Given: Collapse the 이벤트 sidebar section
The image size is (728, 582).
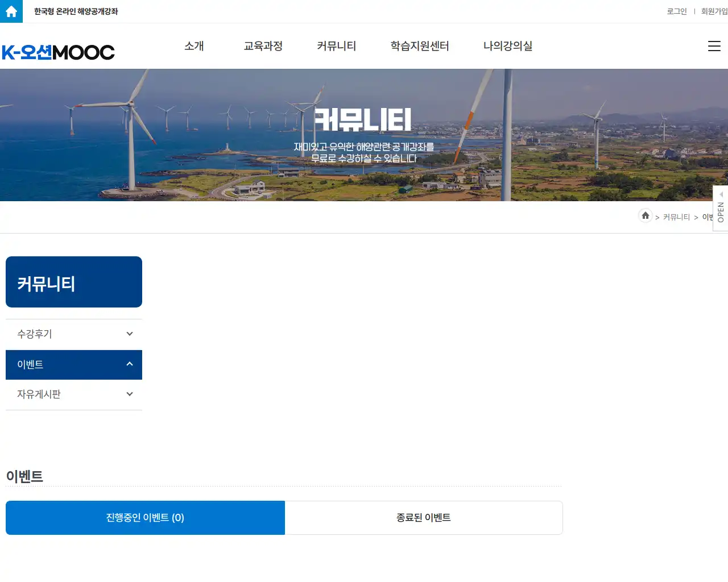Looking at the screenshot, I should coord(130,364).
